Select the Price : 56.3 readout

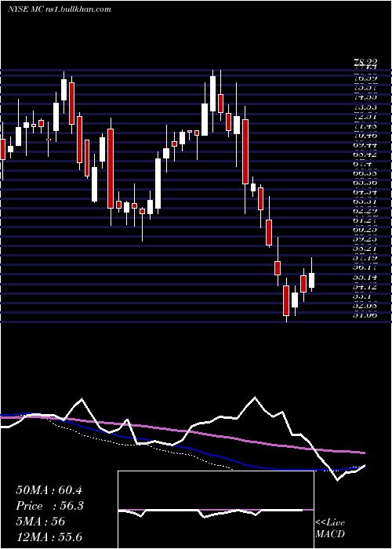[49, 506]
